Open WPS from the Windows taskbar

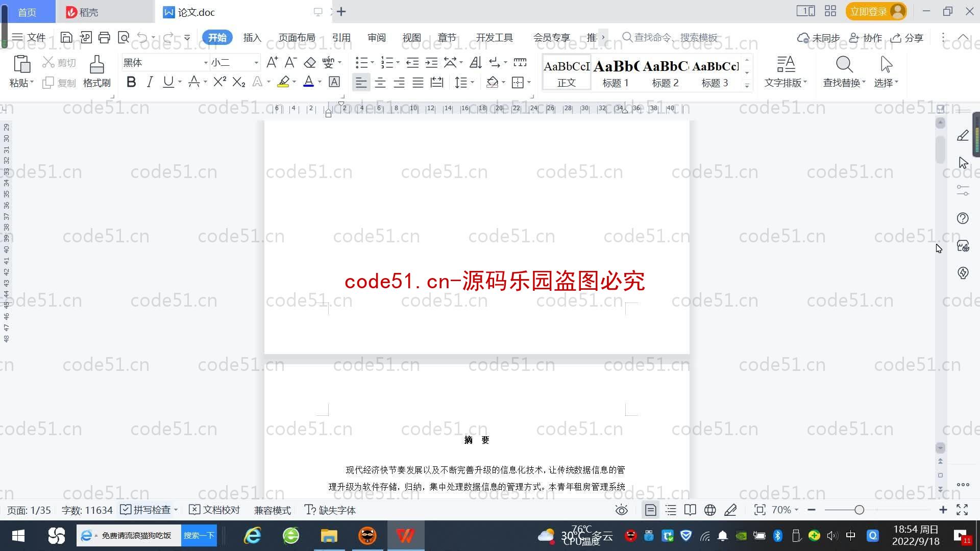tap(406, 536)
